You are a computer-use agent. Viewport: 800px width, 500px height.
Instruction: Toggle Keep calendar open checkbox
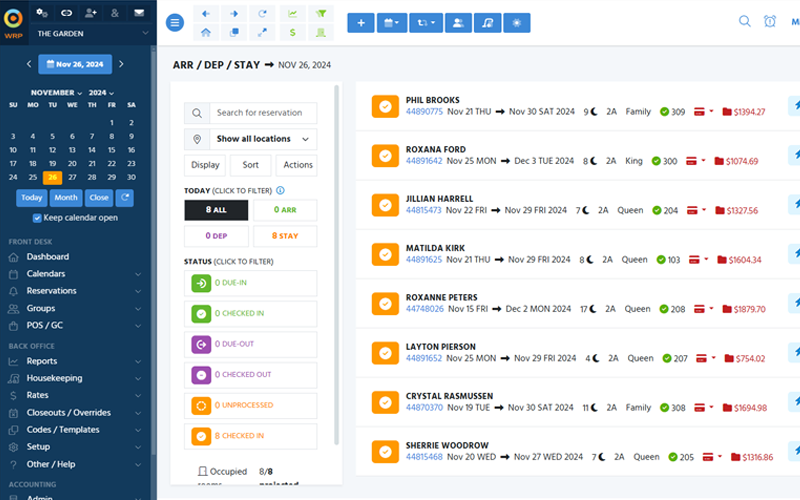tap(37, 218)
